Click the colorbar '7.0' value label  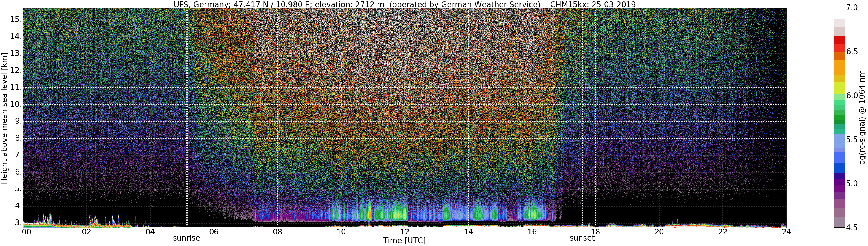click(x=852, y=8)
